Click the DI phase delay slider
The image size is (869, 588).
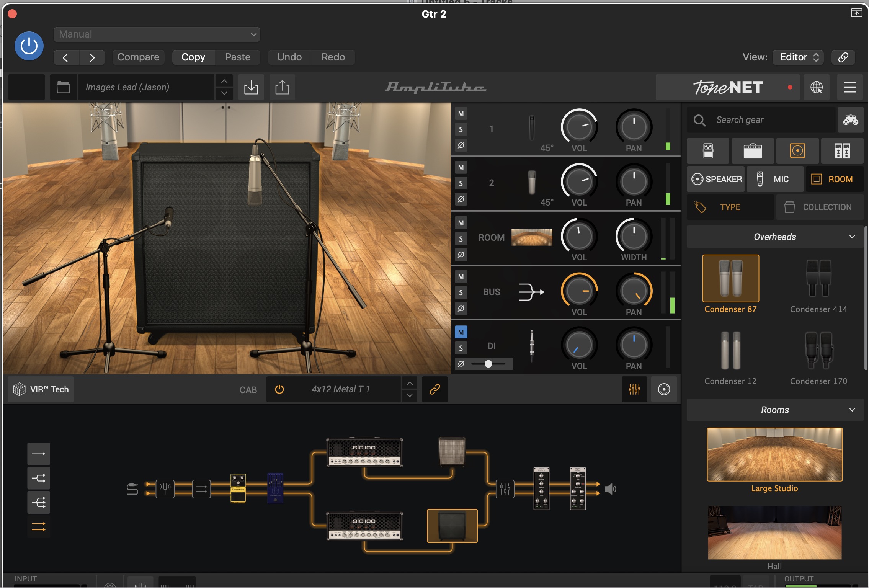[x=488, y=364]
